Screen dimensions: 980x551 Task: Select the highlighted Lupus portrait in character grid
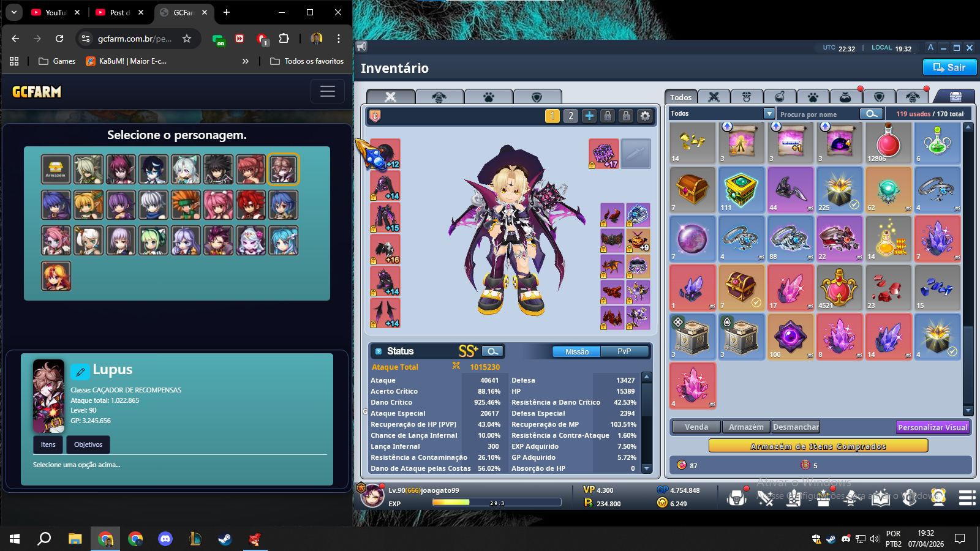[x=284, y=170]
